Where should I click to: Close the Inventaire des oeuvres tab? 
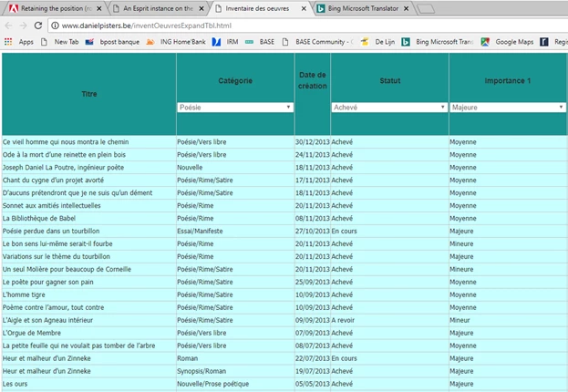coord(304,8)
